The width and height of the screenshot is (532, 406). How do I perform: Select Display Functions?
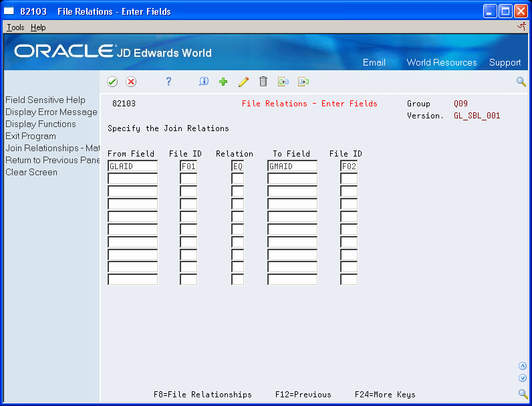tap(41, 124)
